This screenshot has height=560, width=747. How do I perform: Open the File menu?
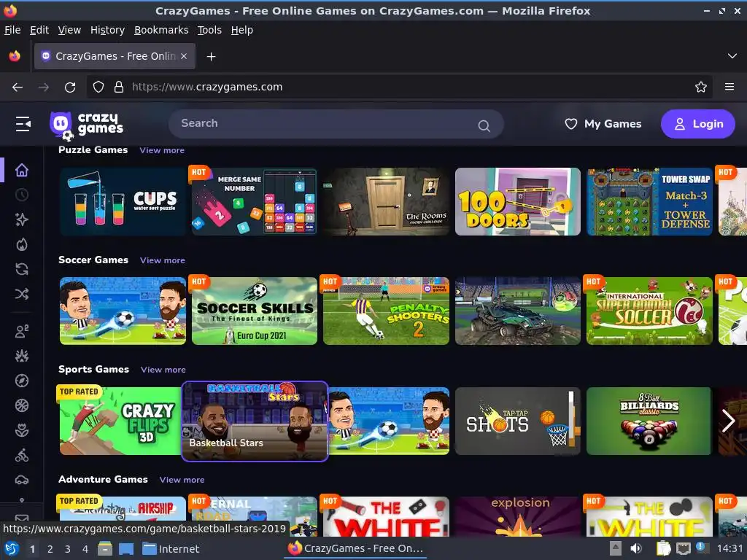point(12,30)
